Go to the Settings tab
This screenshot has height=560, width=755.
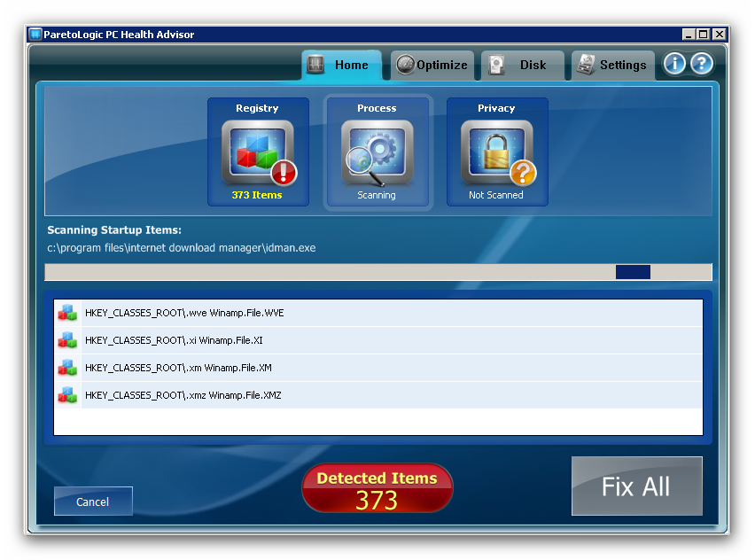pos(613,65)
